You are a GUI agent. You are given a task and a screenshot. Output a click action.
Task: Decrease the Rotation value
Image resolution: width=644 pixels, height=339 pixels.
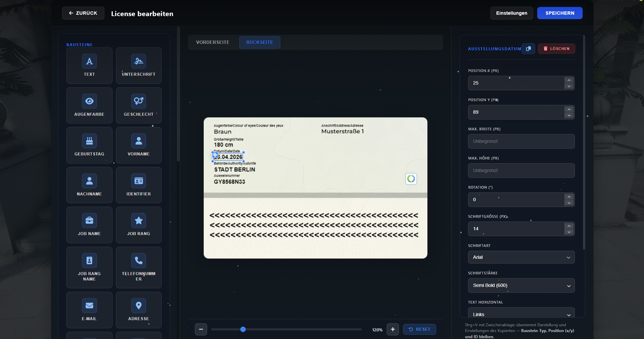pos(569,203)
